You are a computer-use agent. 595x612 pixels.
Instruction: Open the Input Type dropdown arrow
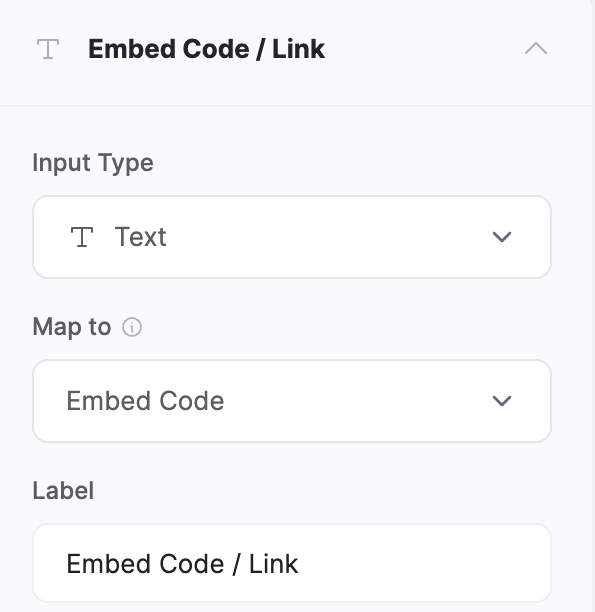[x=502, y=237]
